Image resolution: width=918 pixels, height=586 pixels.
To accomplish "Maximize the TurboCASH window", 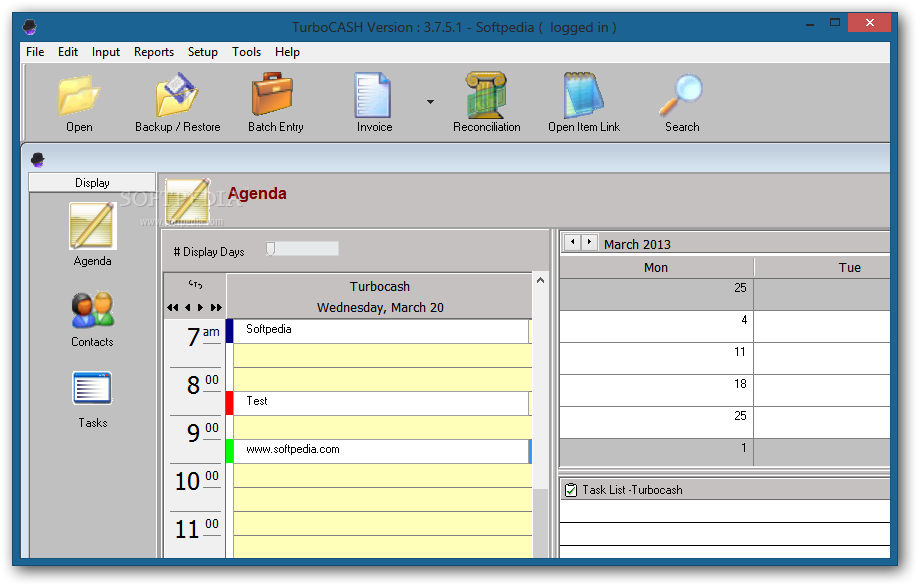I will point(835,23).
